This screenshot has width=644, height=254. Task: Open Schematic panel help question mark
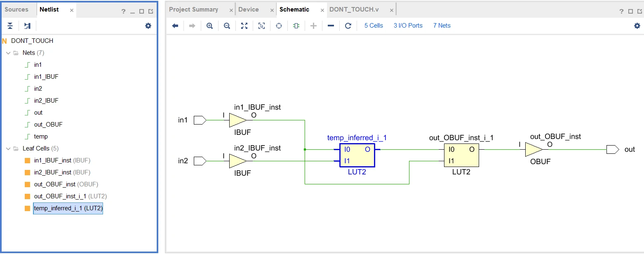click(622, 12)
